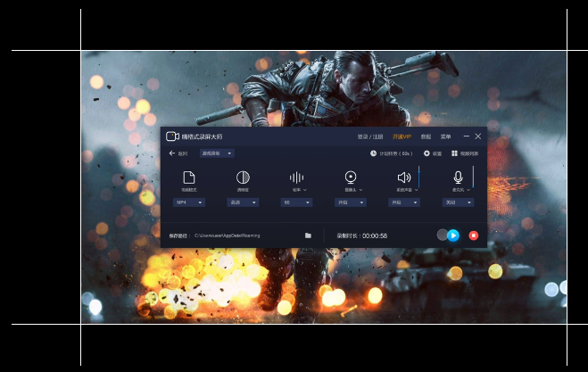
Task: Open scheduled task clock icon (计划任务)
Action: coord(373,153)
